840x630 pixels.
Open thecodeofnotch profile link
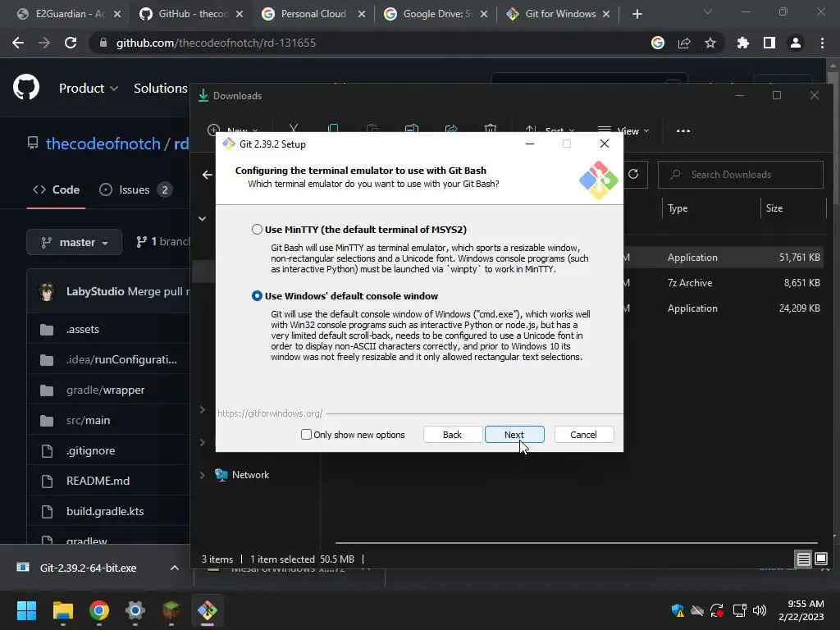(x=103, y=144)
